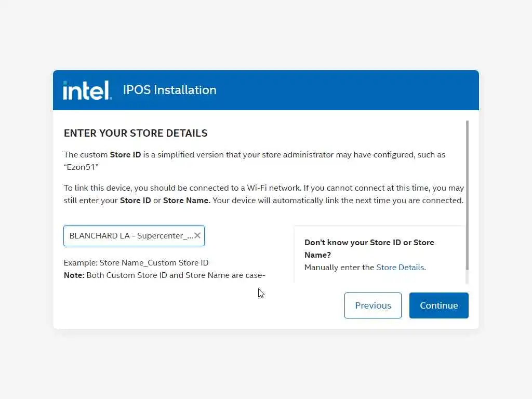Click the ENTER YOUR STORE DETAILS heading
532x399 pixels.
point(136,133)
